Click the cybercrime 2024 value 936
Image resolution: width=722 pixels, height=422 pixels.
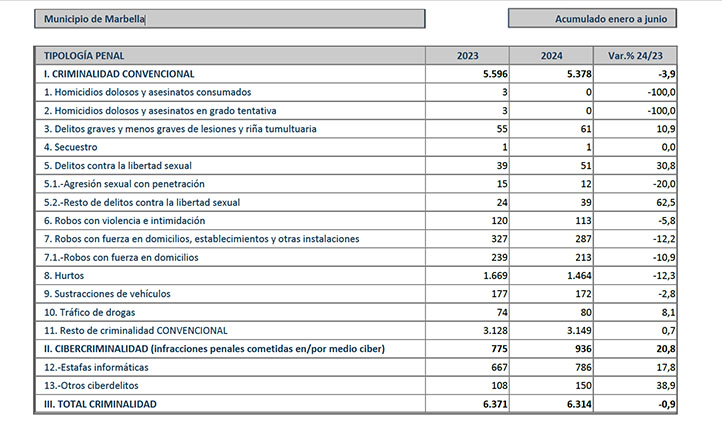[x=583, y=349]
